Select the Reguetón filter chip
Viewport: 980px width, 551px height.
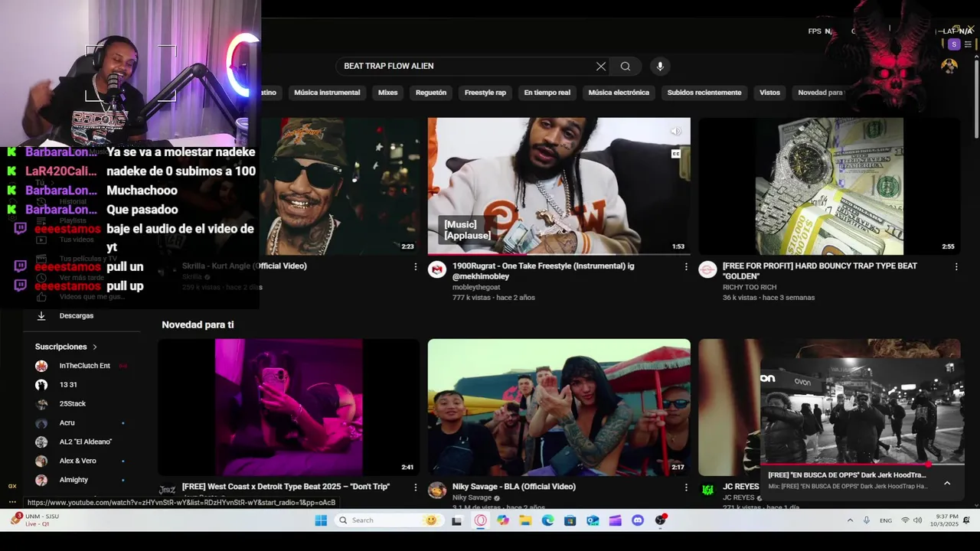431,93
